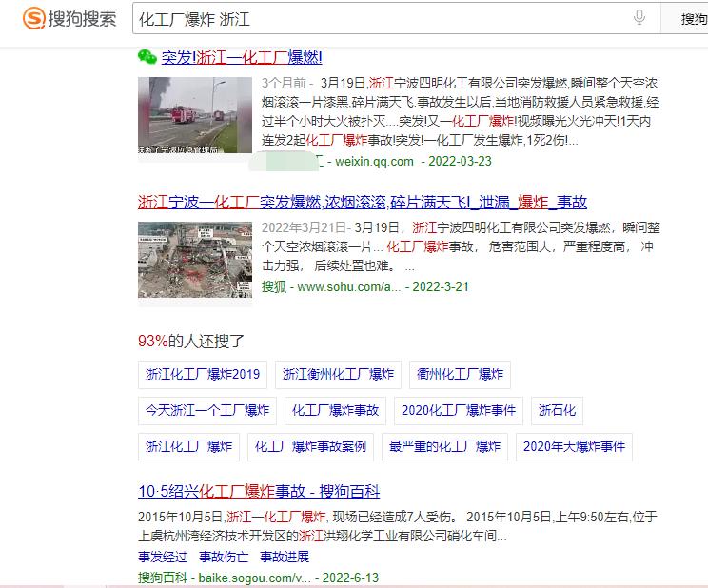This screenshot has height=588, width=708.
Task: Select related search 衢州化工厂爆炸
Action: pyautogui.click(x=461, y=374)
